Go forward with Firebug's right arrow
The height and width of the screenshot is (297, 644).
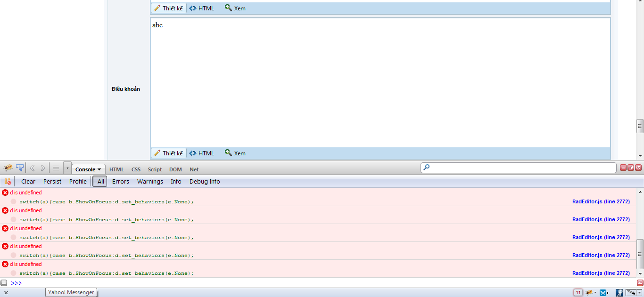tap(43, 168)
